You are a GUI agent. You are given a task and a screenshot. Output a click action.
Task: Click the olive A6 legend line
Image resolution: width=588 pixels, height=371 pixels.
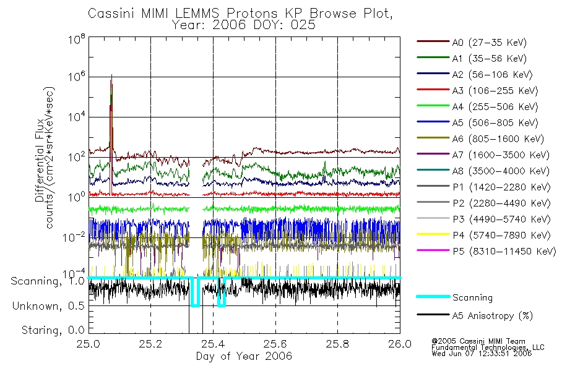point(433,138)
